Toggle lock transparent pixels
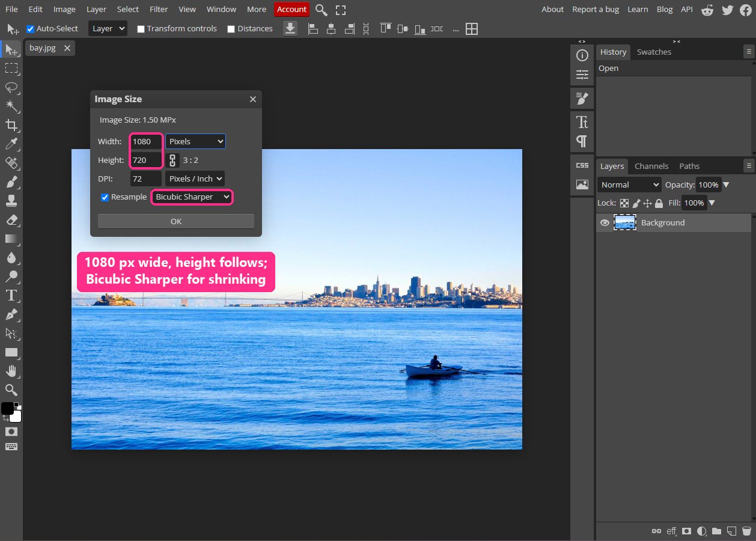This screenshot has width=756, height=541. pos(624,203)
